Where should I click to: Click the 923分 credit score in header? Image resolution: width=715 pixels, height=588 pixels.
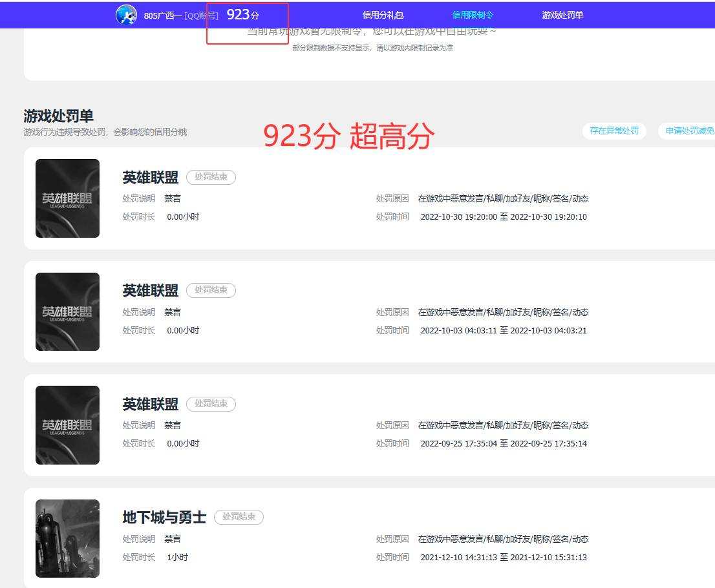pyautogui.click(x=243, y=15)
